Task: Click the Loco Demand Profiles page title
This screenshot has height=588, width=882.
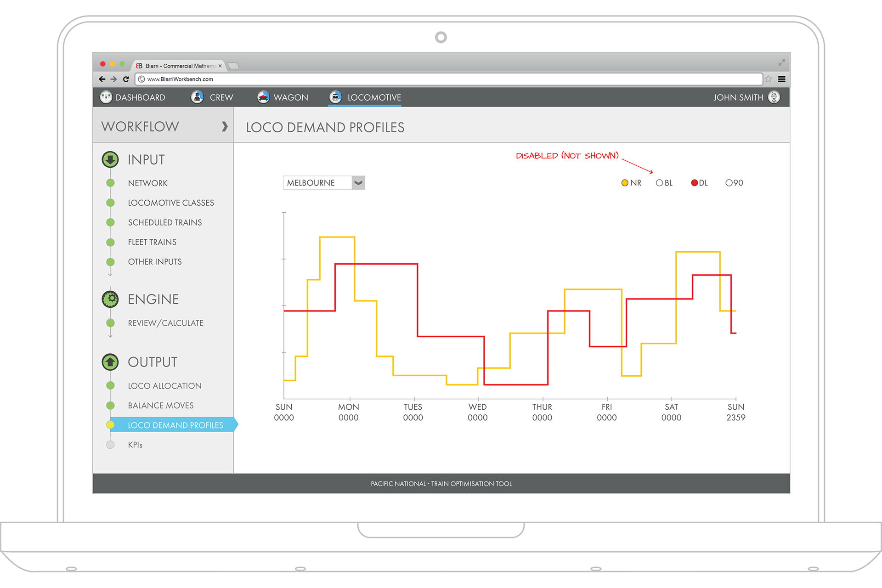Action: click(x=325, y=127)
